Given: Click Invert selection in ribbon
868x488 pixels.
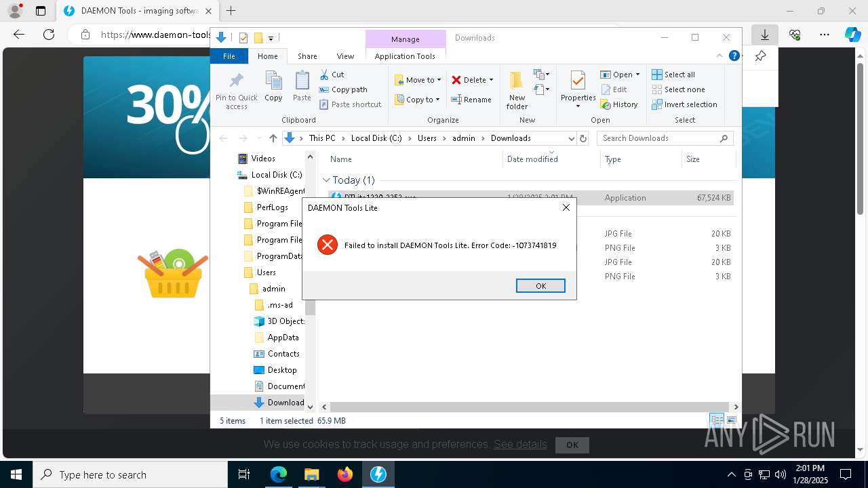Looking at the screenshot, I should click(x=684, y=104).
